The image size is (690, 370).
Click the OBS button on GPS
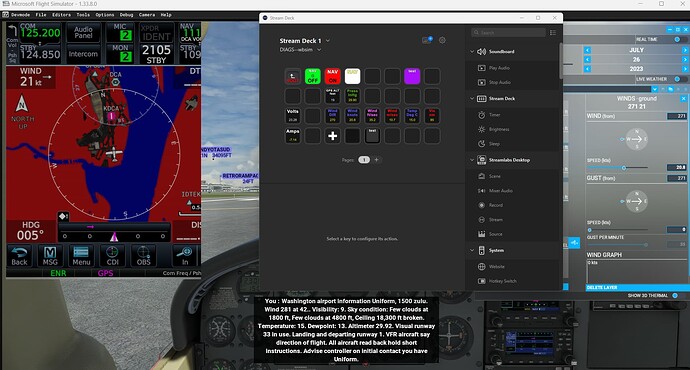pyautogui.click(x=143, y=256)
